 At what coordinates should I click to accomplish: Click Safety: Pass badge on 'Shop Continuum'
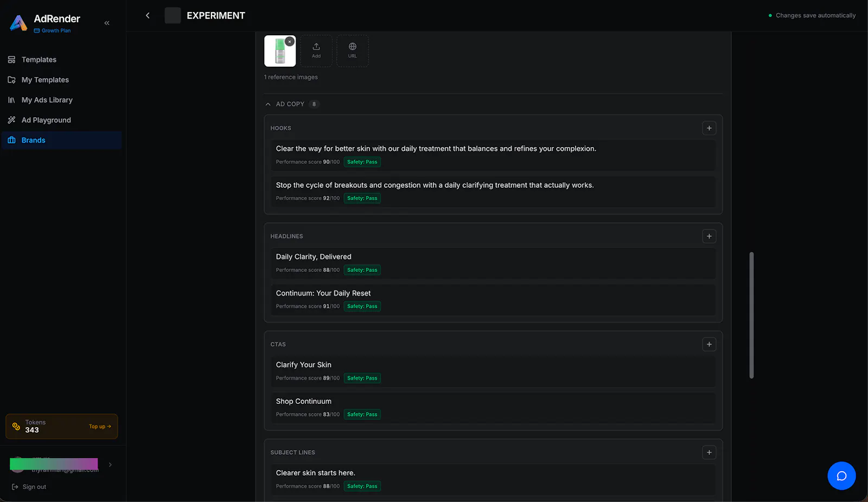pos(362,414)
